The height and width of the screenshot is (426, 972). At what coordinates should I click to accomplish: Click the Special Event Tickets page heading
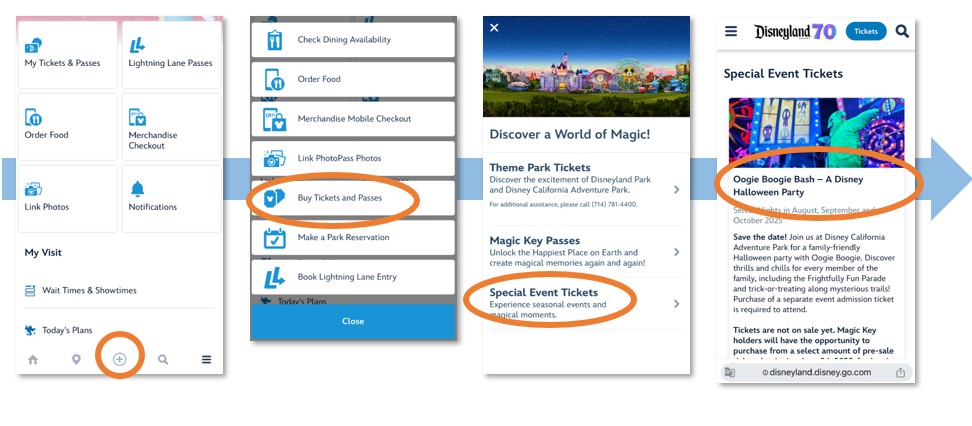[783, 74]
